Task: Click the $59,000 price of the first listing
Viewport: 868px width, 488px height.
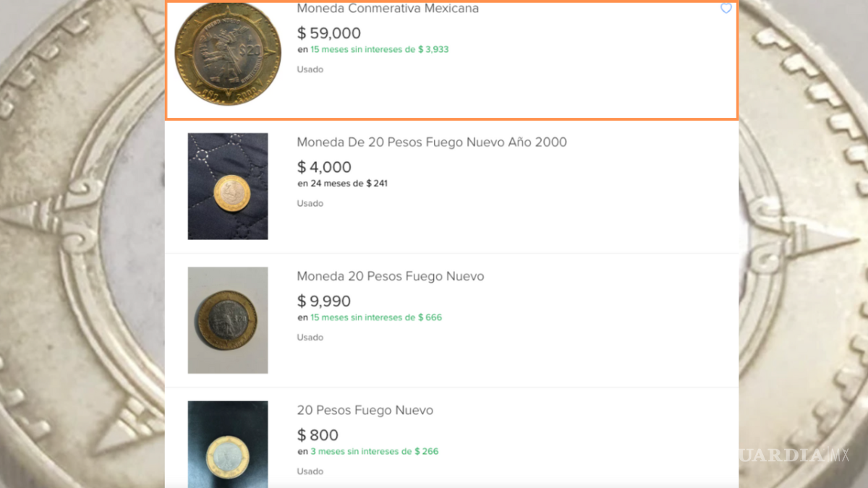Action: (x=329, y=33)
